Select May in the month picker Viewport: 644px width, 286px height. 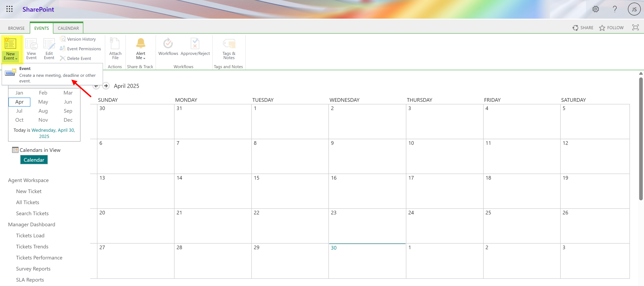coord(43,102)
